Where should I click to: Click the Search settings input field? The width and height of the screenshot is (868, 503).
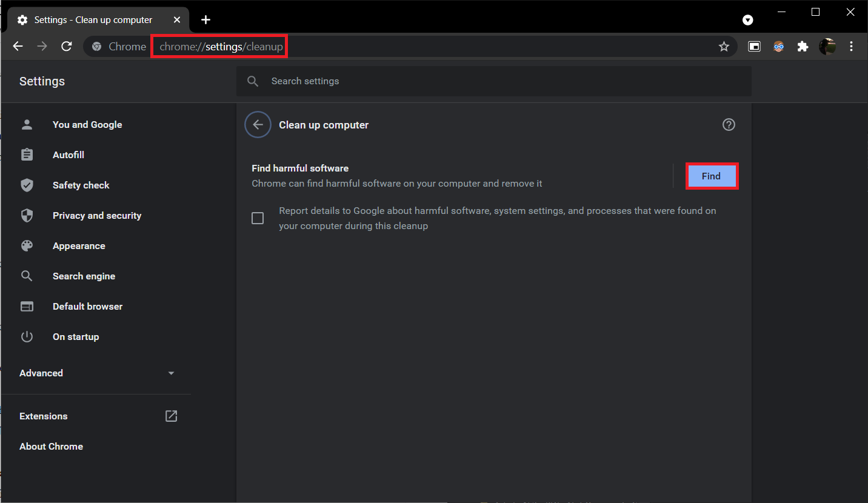coord(493,81)
